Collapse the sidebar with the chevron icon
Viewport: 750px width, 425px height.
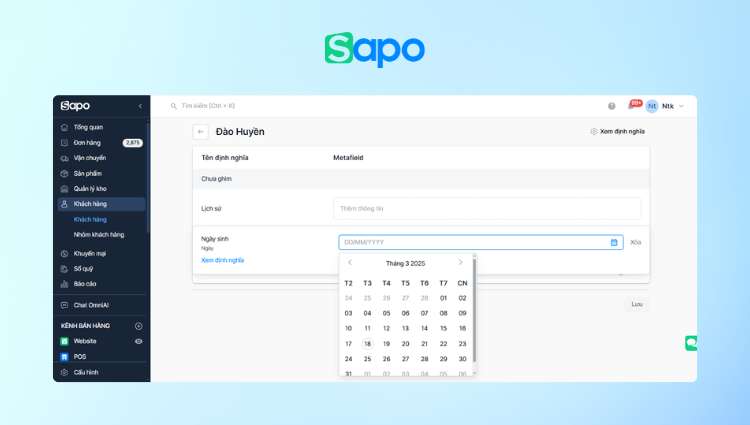(x=140, y=106)
